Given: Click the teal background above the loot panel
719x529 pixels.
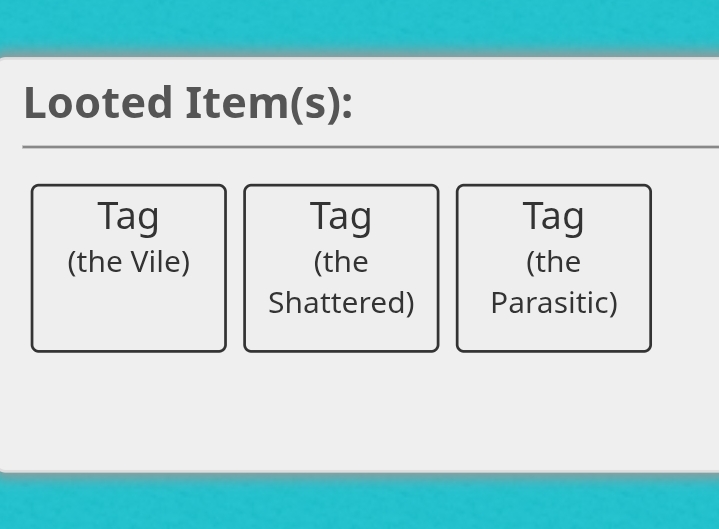Looking at the screenshot, I should pos(360,25).
